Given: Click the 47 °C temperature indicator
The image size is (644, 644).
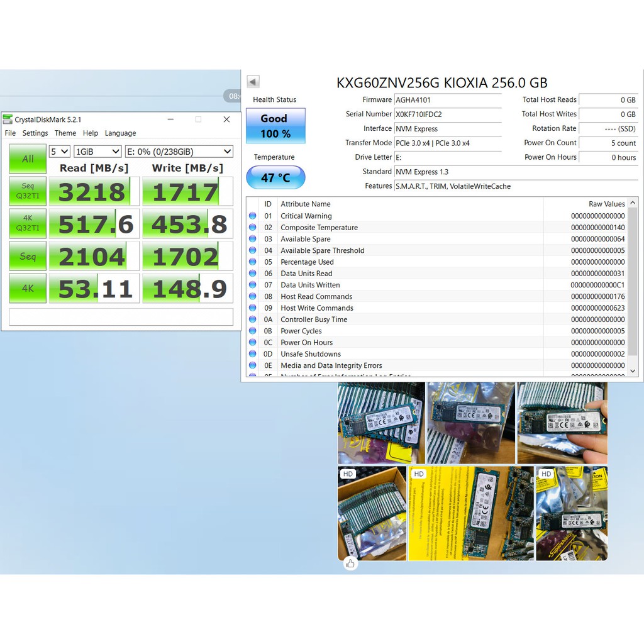Looking at the screenshot, I should [x=275, y=178].
